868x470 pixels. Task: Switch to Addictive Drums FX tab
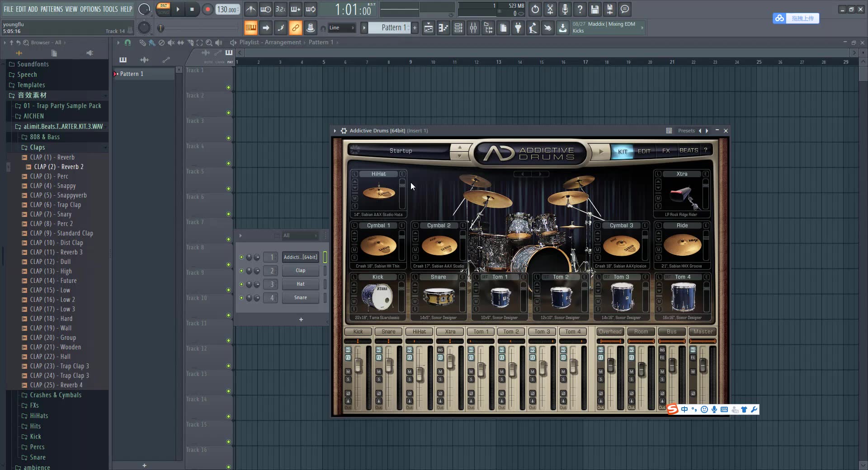[666, 151]
